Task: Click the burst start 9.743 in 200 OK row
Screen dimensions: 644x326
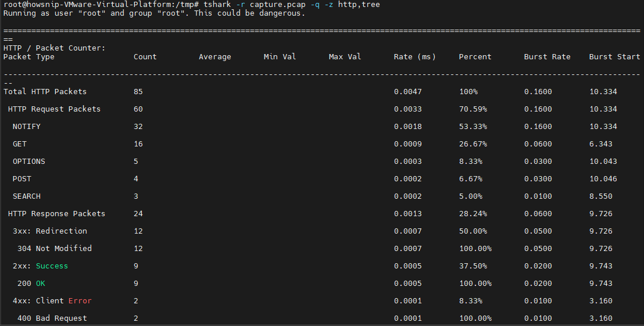Action: [601, 284]
